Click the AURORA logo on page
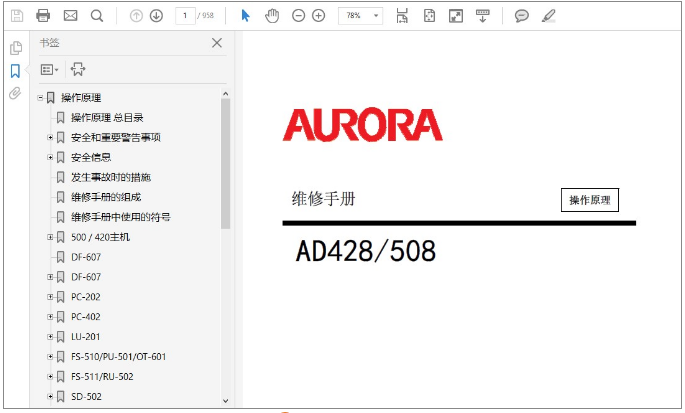Viewport: 685px width, 413px height. pos(363,125)
